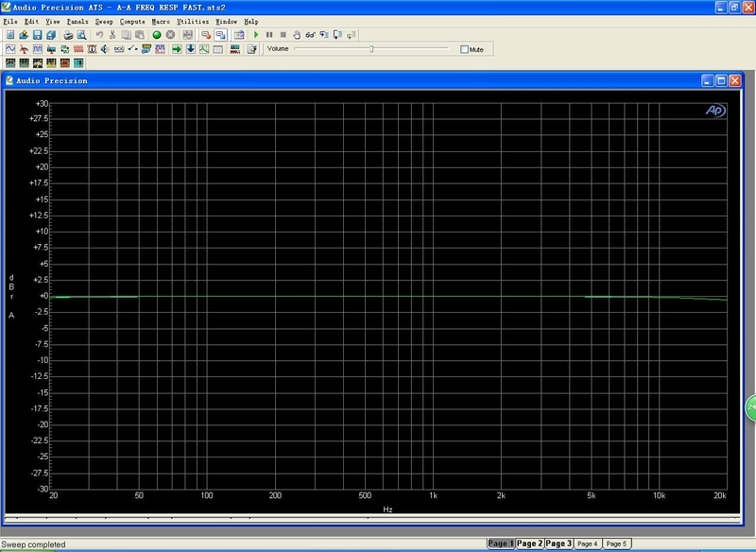Switch to Page 2 tab

point(529,543)
